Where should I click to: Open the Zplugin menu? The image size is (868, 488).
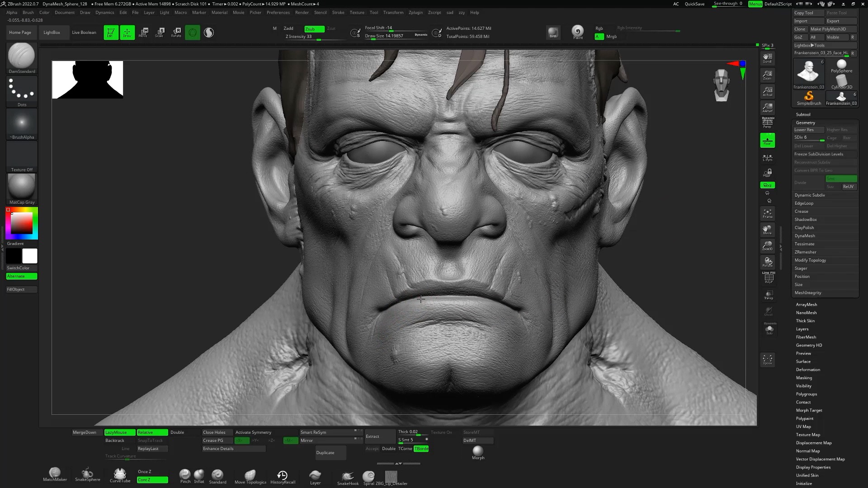point(415,12)
